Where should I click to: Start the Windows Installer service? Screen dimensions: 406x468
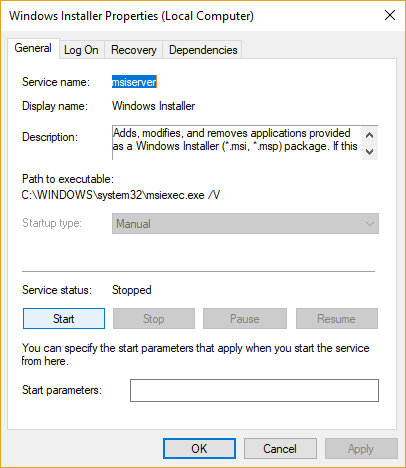(64, 319)
